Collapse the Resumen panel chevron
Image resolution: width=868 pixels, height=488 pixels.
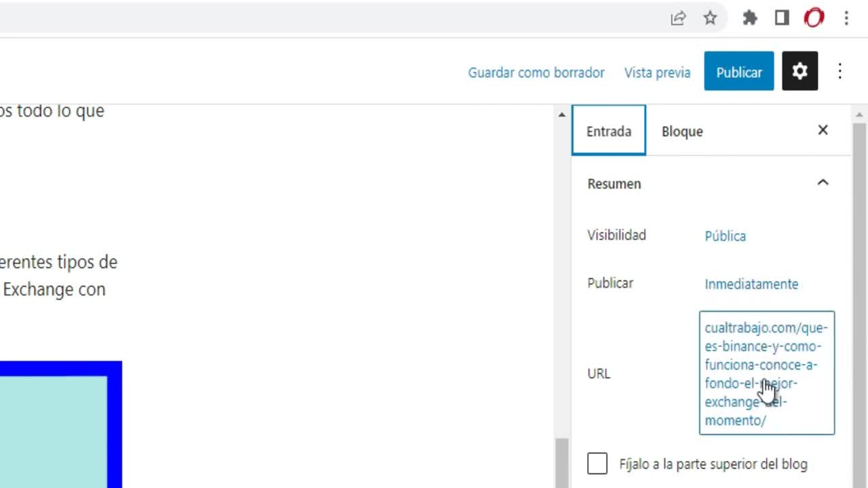coord(823,182)
